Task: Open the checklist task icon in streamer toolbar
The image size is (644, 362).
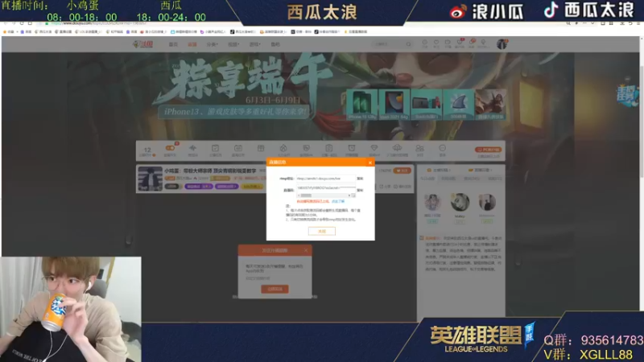Action: [x=215, y=148]
